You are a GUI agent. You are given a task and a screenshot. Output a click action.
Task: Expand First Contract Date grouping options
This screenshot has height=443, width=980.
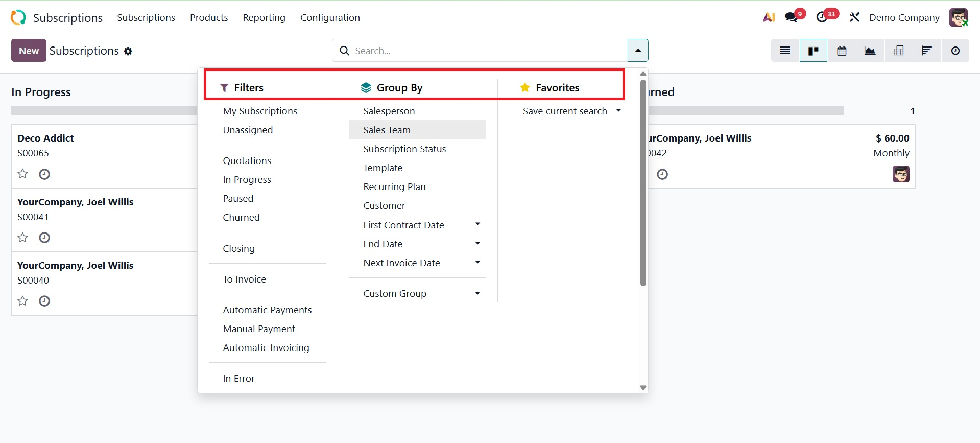[477, 224]
